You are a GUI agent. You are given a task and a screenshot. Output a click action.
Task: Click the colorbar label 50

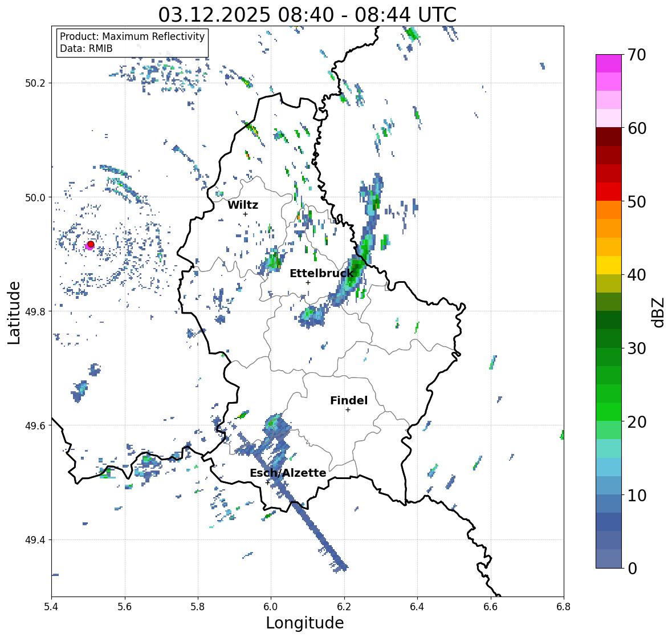point(637,201)
